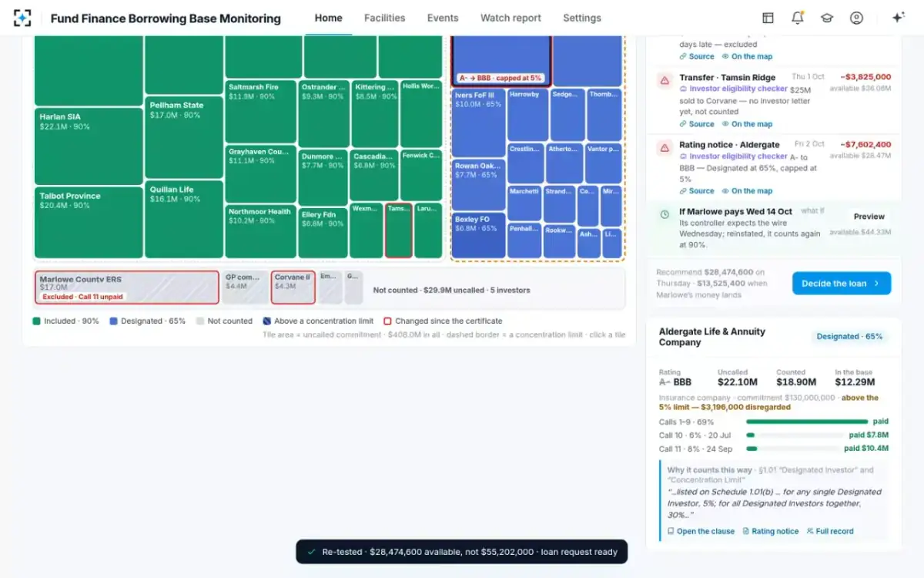This screenshot has width=924, height=578.
Task: Open Source link under days late — excluded
Action: (697, 56)
